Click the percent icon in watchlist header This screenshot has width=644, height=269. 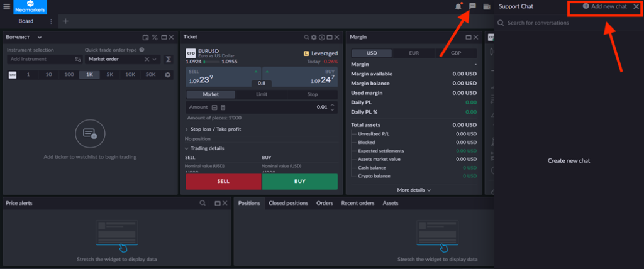coord(154,38)
